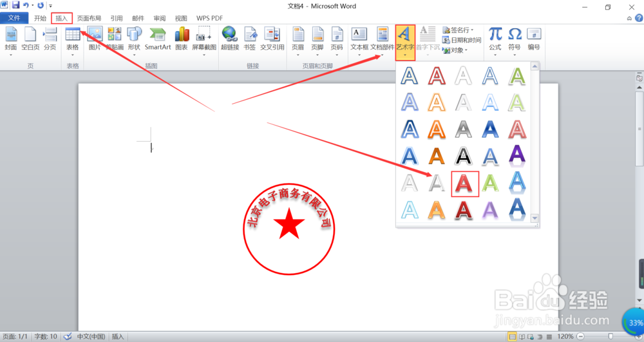
Task: Switch to full screen reading view
Action: click(522, 337)
